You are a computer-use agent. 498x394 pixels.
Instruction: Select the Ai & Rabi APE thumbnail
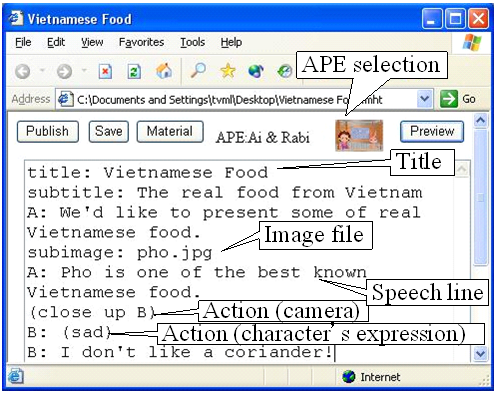pos(359,135)
